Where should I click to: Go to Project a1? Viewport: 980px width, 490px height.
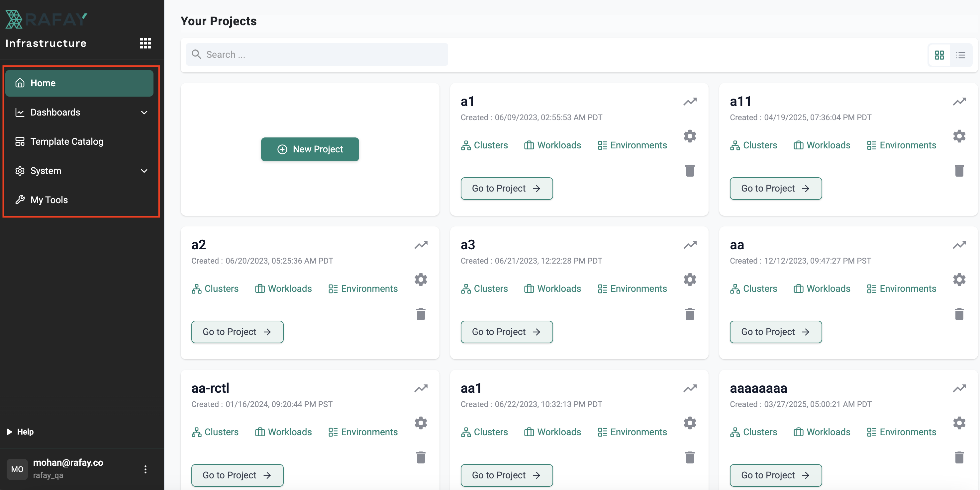pos(506,189)
